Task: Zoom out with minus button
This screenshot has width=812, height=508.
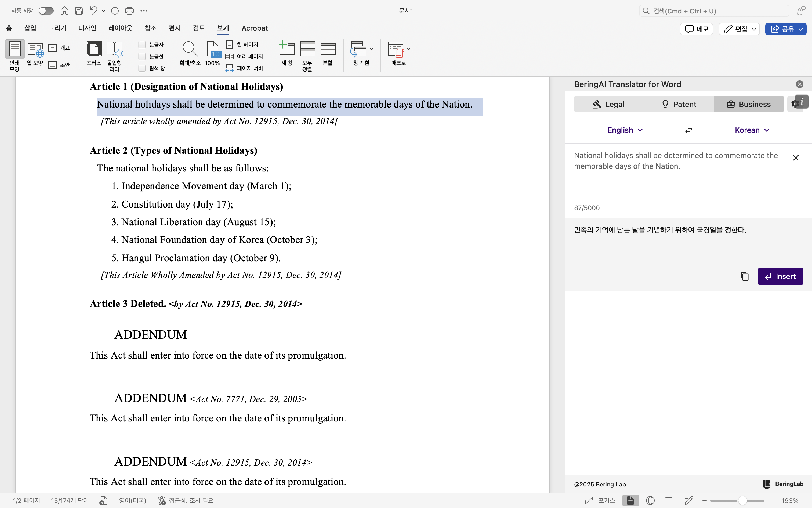Action: coord(704,500)
